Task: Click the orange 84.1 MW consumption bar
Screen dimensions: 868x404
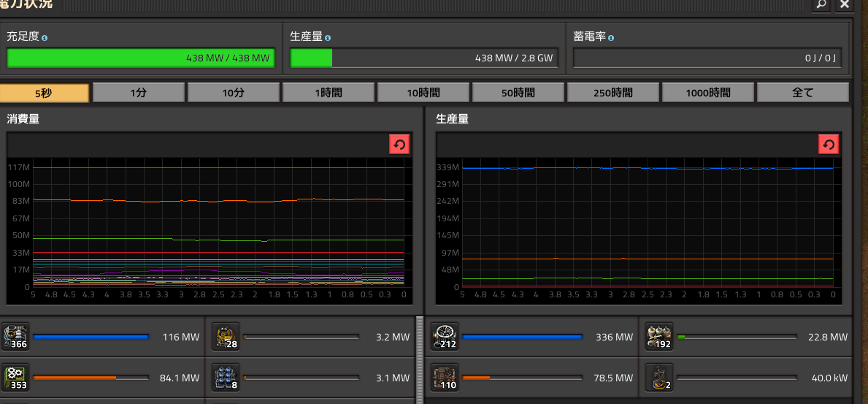Action: click(x=91, y=378)
